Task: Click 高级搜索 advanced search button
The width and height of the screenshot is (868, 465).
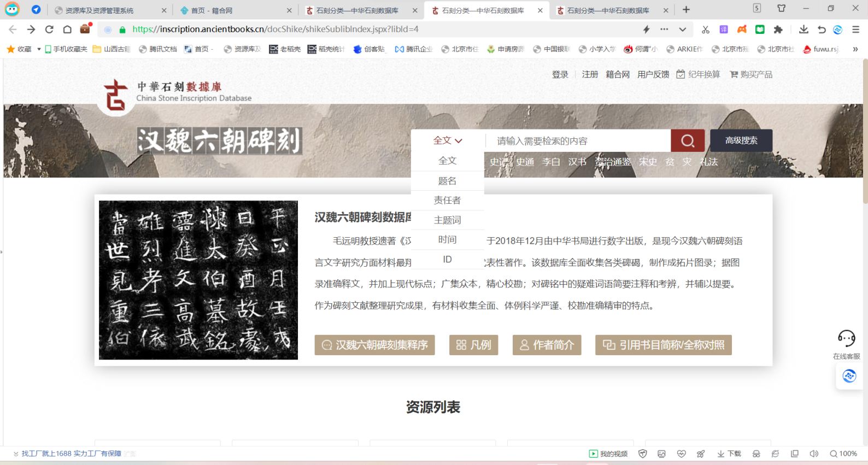Action: [741, 140]
